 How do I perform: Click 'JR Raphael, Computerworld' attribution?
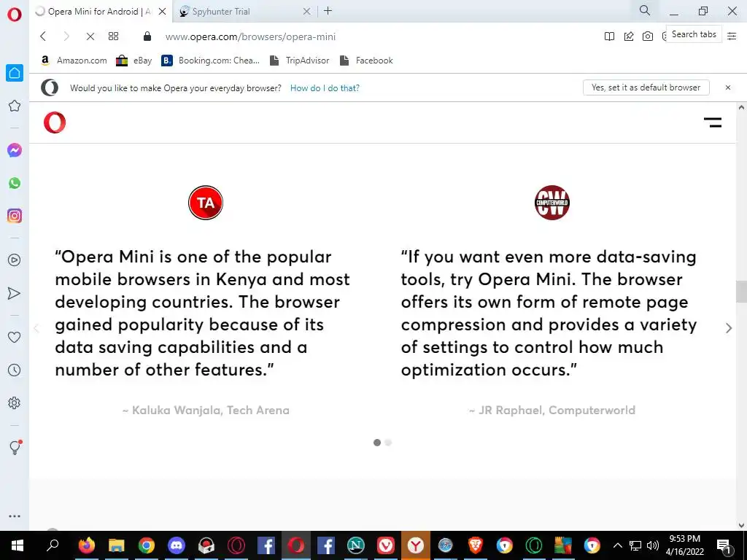coord(552,411)
